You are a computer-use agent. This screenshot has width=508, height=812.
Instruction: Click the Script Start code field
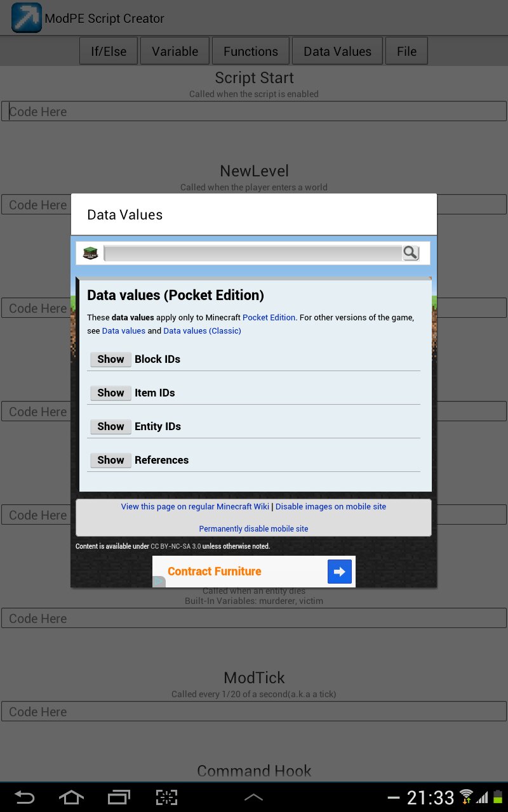[x=254, y=112]
